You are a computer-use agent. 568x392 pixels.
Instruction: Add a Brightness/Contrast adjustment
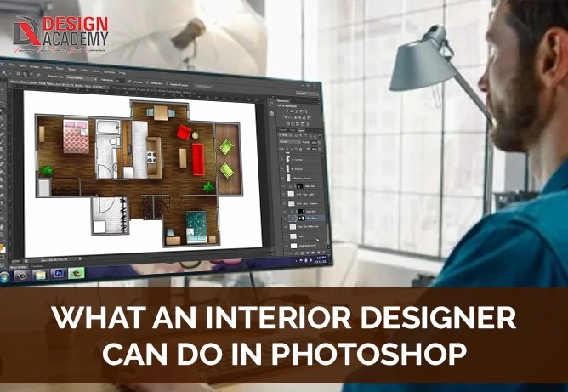tap(287, 111)
